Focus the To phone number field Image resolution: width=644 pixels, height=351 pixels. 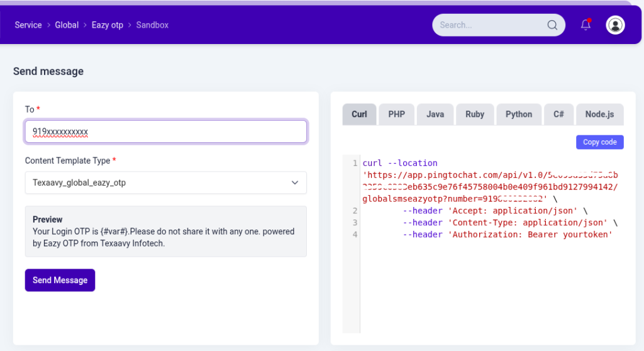click(166, 132)
